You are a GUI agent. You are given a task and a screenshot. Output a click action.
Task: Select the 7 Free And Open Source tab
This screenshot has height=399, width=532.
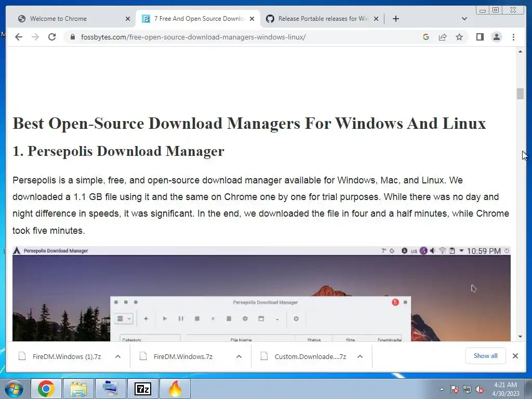coord(199,19)
